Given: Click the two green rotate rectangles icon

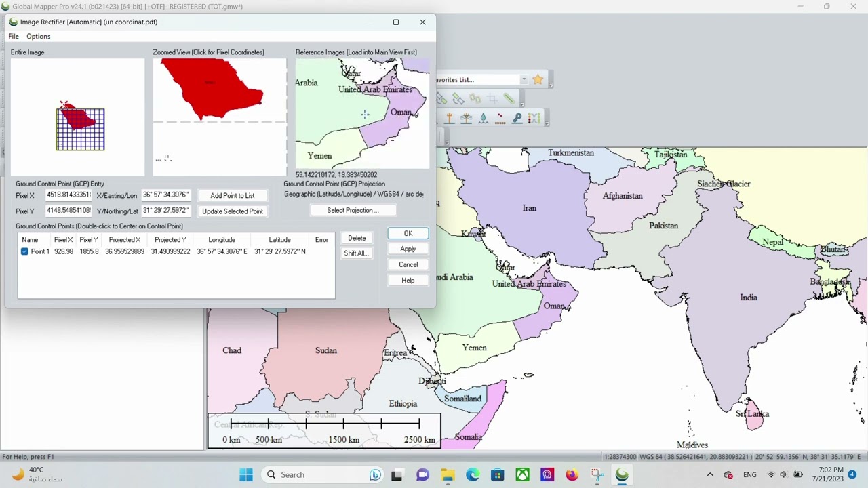Looking at the screenshot, I should click(475, 100).
